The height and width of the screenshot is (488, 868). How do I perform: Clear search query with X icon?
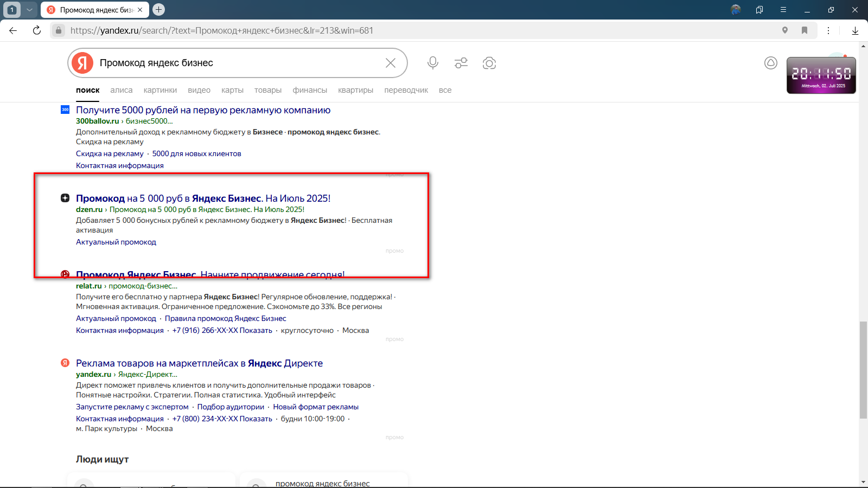tap(391, 63)
